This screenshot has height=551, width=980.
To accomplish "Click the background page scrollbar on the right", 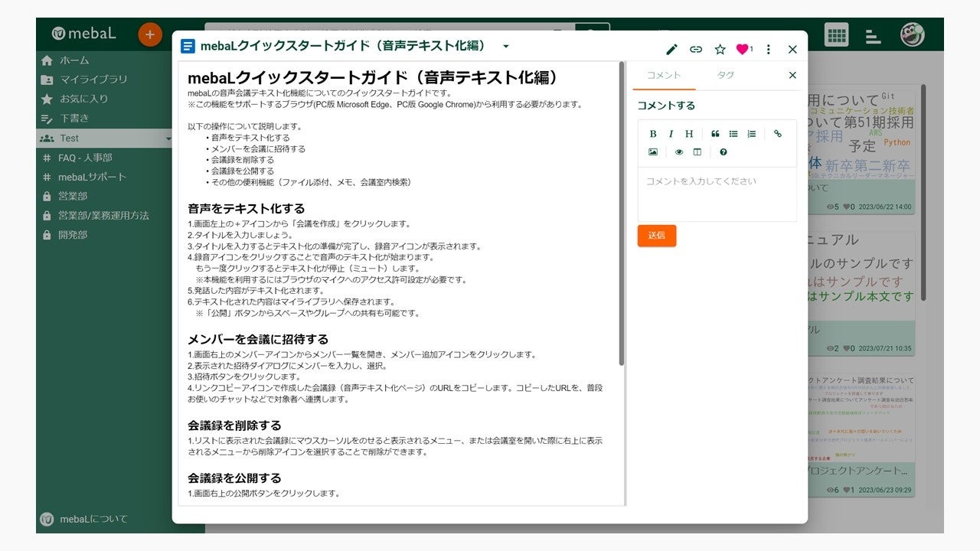I will click(x=923, y=191).
